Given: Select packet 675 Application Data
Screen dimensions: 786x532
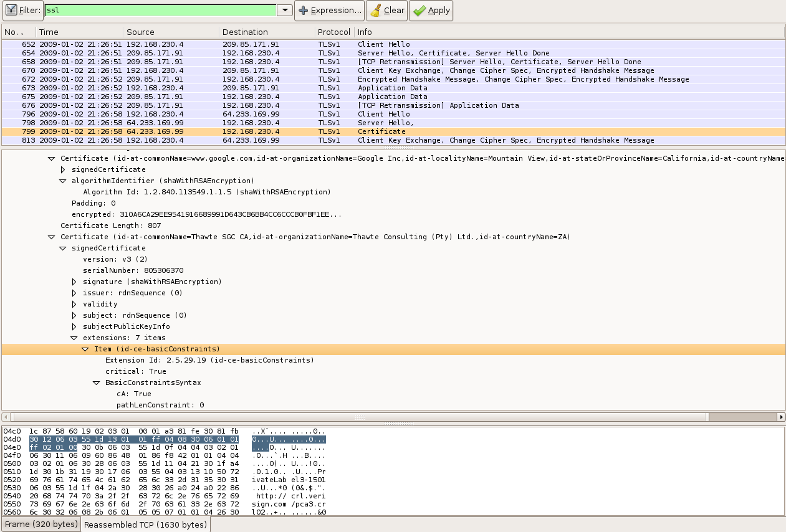Looking at the screenshot, I should (393, 97).
